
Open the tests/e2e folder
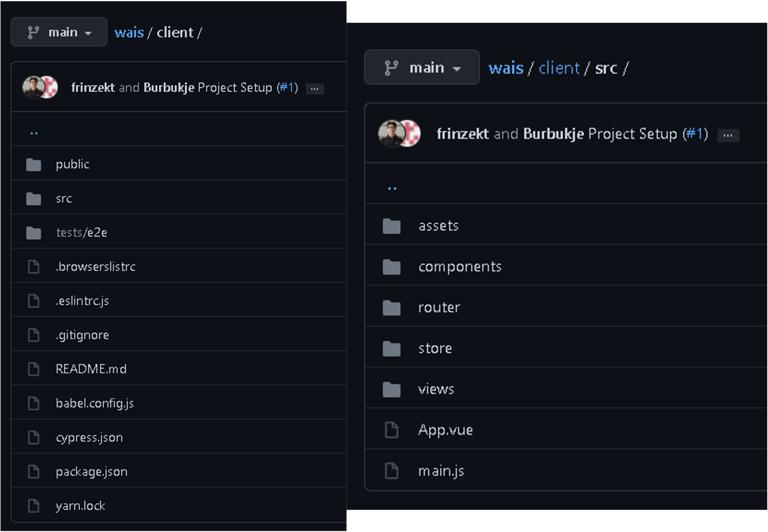pyautogui.click(x=82, y=233)
